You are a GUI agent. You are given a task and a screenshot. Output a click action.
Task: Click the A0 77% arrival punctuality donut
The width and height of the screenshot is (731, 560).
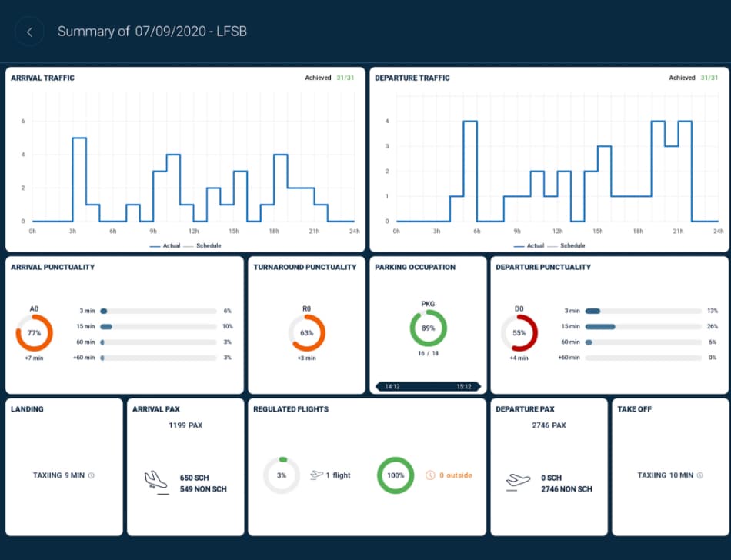(x=34, y=332)
